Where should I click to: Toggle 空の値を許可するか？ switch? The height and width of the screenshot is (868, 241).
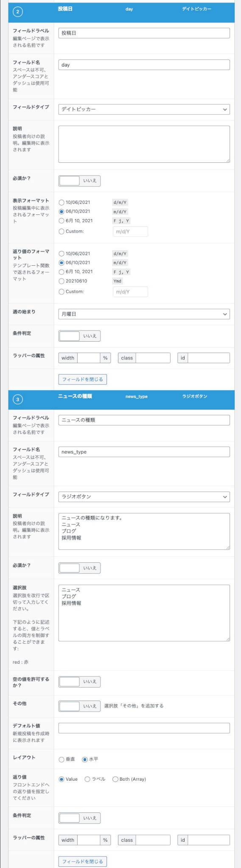[79, 682]
